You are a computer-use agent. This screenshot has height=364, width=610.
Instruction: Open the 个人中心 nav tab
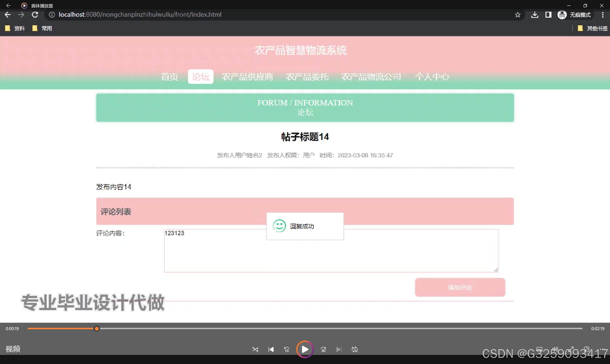(432, 77)
